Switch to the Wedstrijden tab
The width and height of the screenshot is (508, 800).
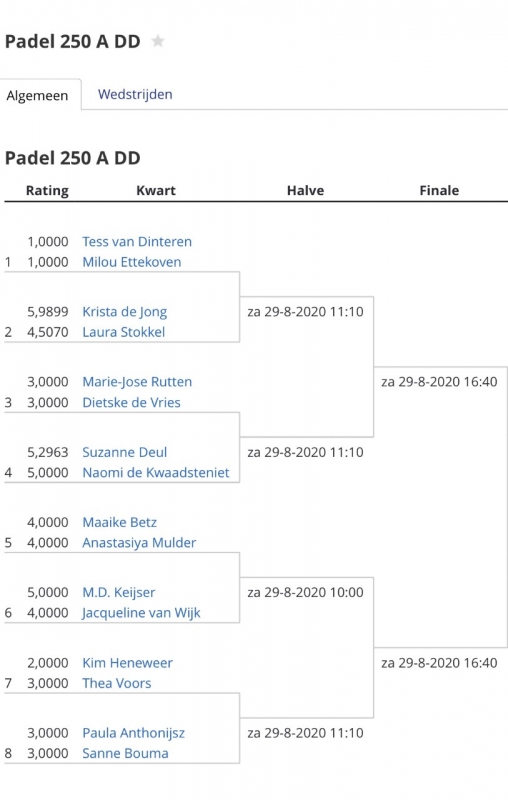[x=135, y=94]
